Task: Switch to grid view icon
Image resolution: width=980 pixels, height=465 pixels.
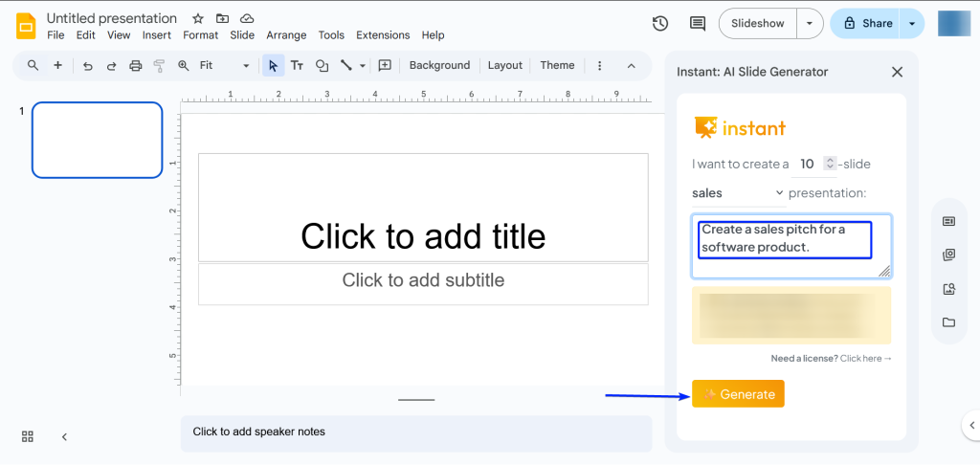Action: (28, 436)
